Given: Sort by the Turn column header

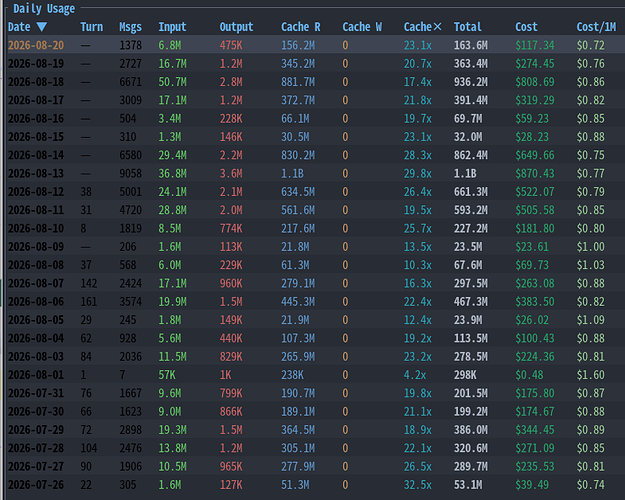Looking at the screenshot, I should point(92,27).
